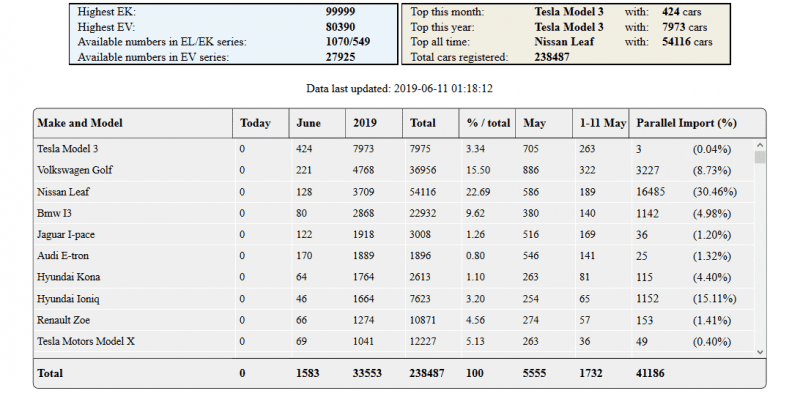Click the footer May total 5555

[x=534, y=373]
